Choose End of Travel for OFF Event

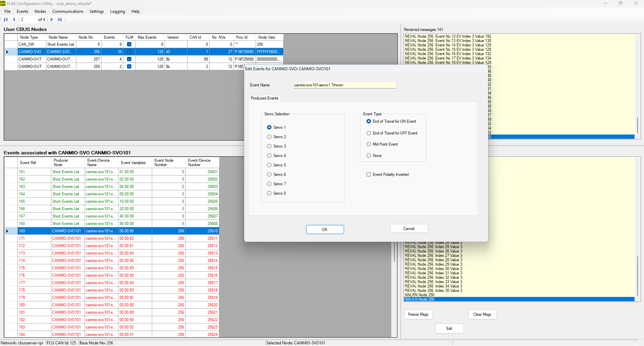click(369, 133)
